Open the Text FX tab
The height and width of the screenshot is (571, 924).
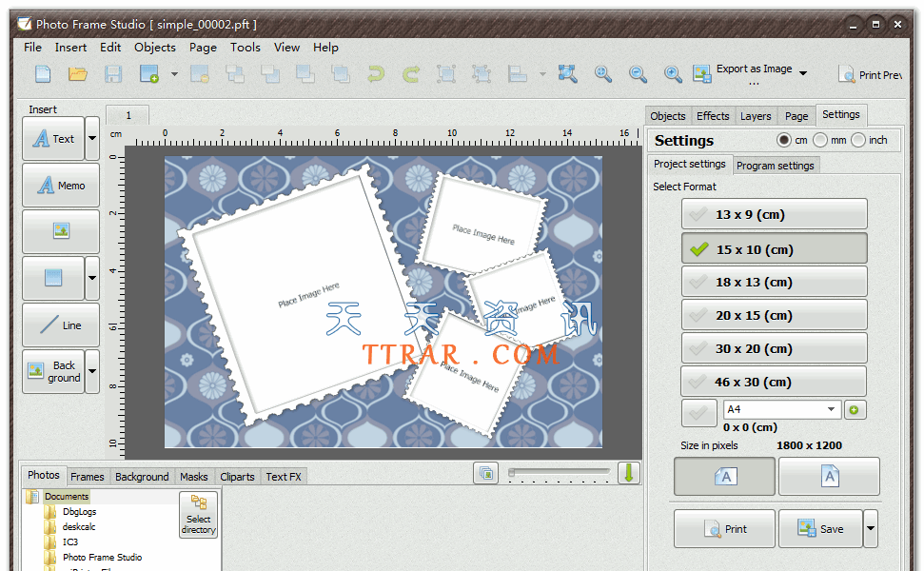284,477
